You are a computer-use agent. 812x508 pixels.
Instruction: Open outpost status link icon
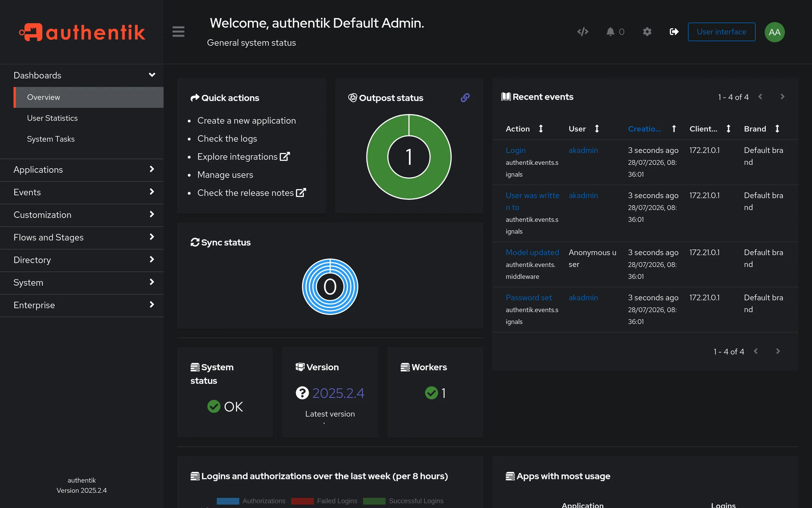point(465,97)
